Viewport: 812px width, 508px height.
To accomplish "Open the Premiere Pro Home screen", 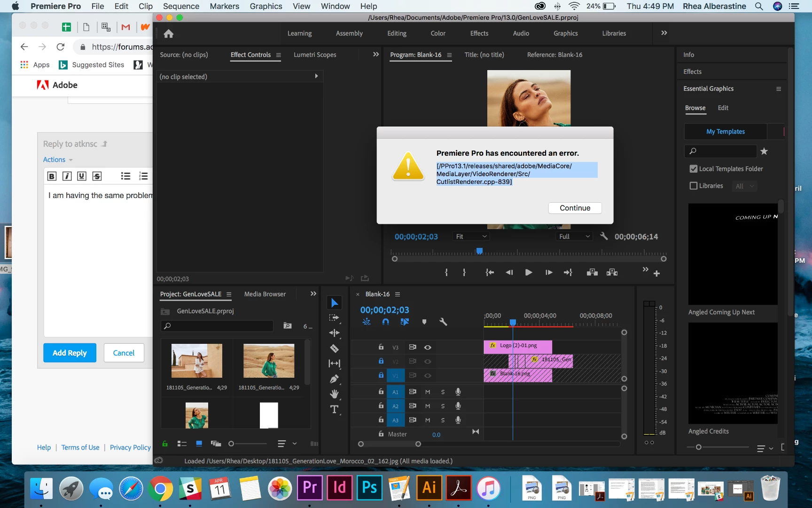I will [x=169, y=33].
